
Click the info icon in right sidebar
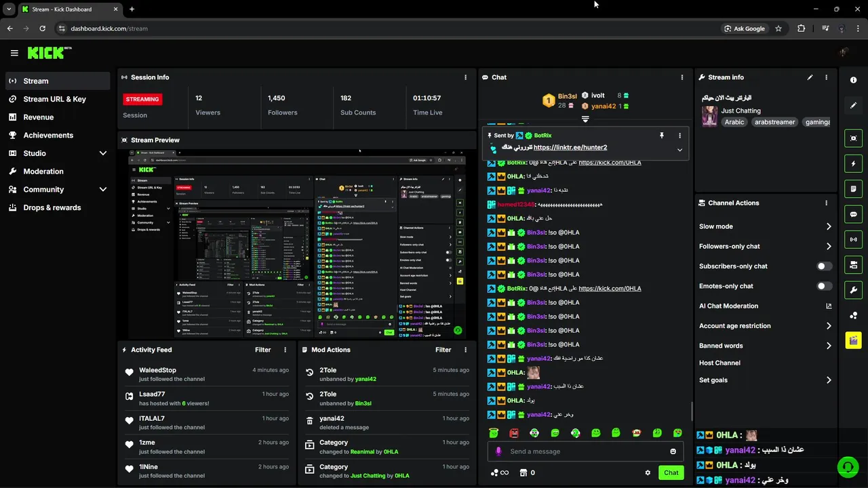point(853,80)
